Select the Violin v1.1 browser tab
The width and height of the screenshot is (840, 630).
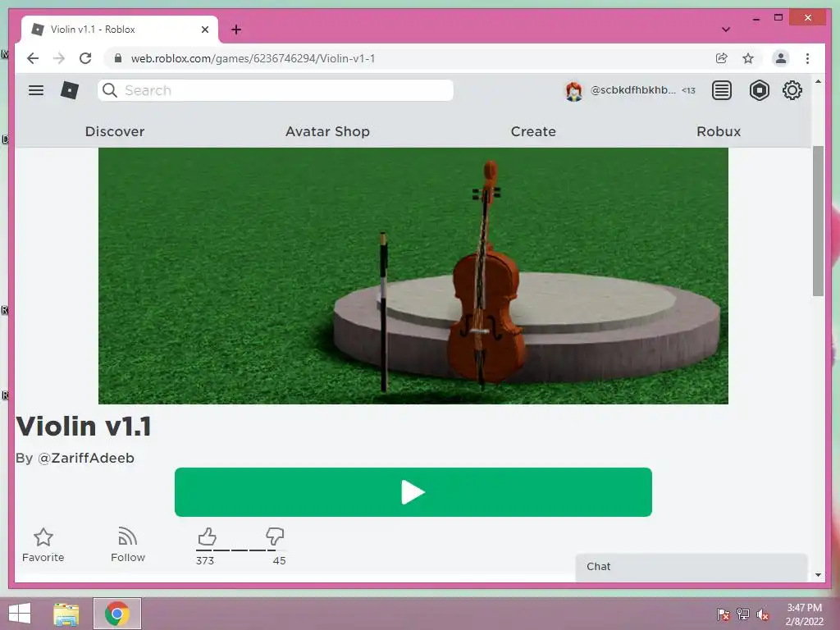click(x=120, y=30)
